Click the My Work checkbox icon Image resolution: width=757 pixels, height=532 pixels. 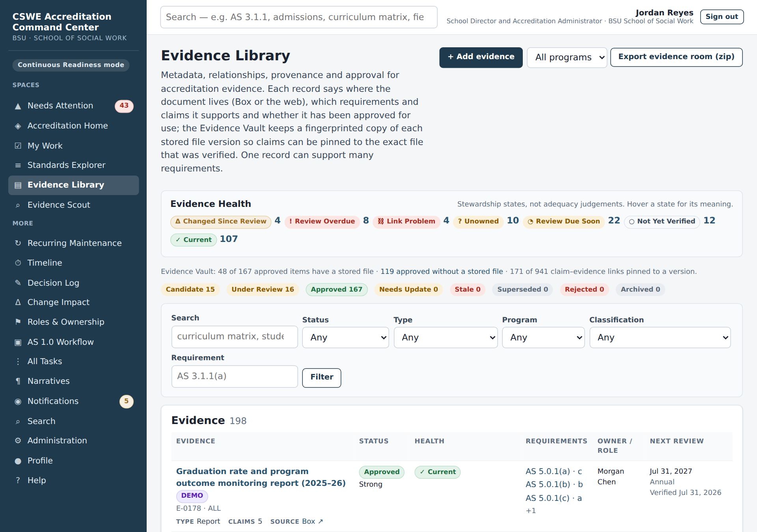tap(18, 146)
